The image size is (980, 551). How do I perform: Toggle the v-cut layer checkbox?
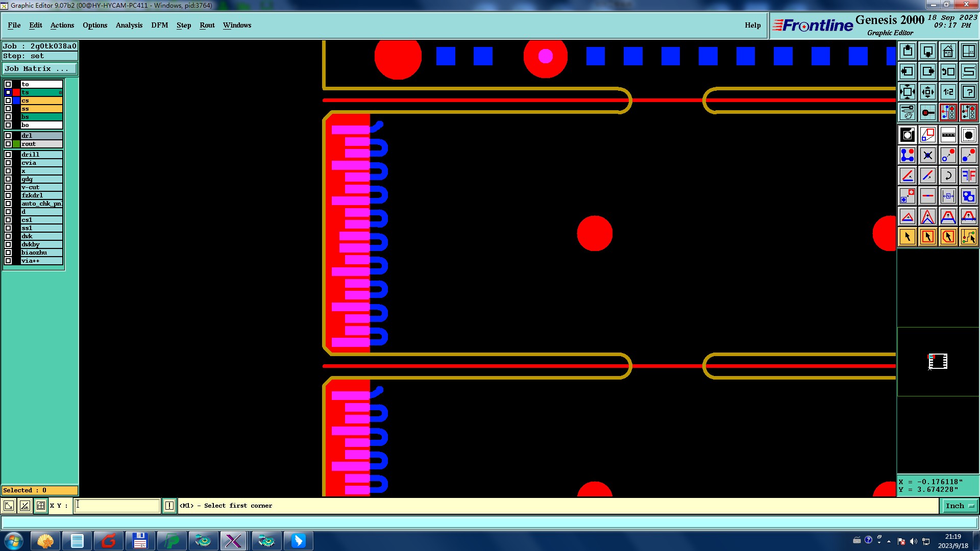click(8, 187)
